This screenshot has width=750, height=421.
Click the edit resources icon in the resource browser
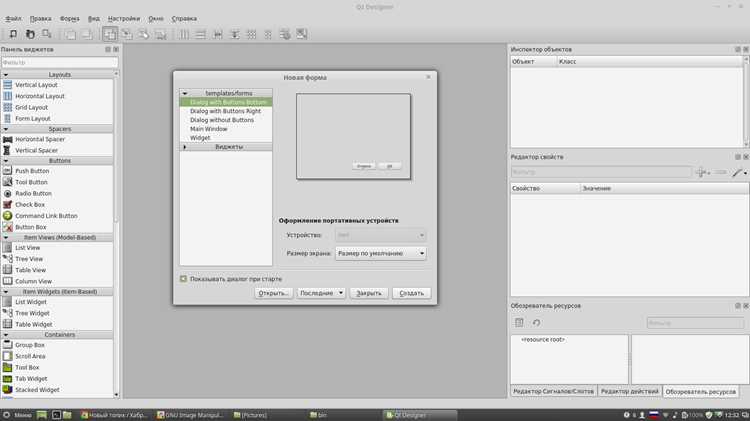click(x=519, y=322)
